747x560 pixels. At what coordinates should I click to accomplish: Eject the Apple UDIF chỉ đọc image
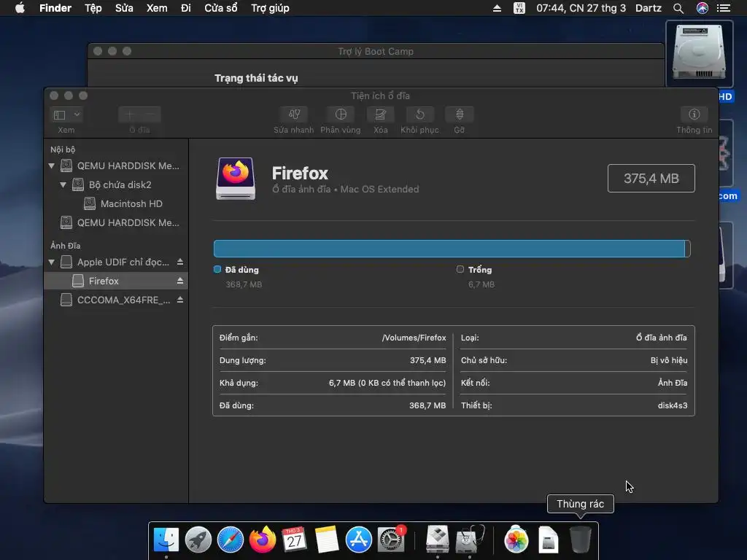point(180,262)
